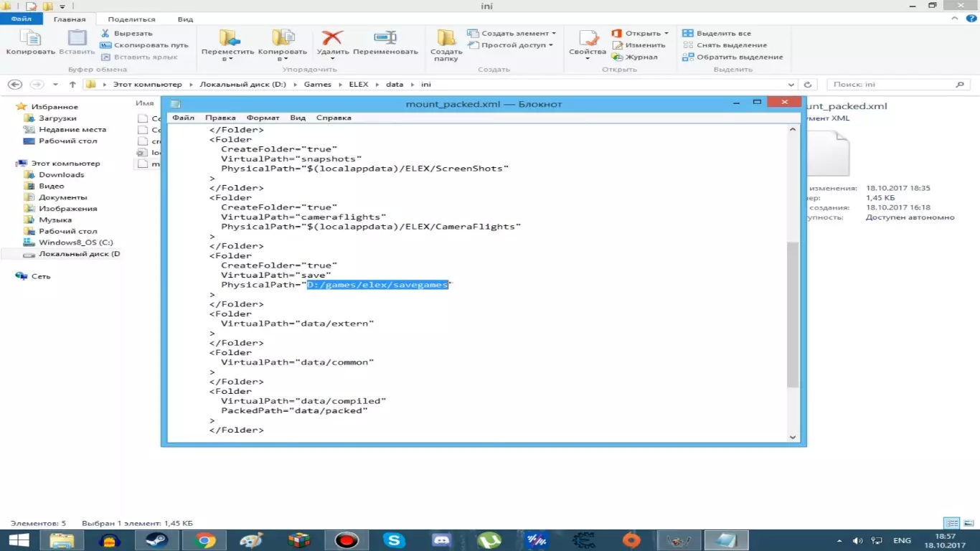Click the Поиск: ini search field
The image size is (980, 551).
[897, 85]
